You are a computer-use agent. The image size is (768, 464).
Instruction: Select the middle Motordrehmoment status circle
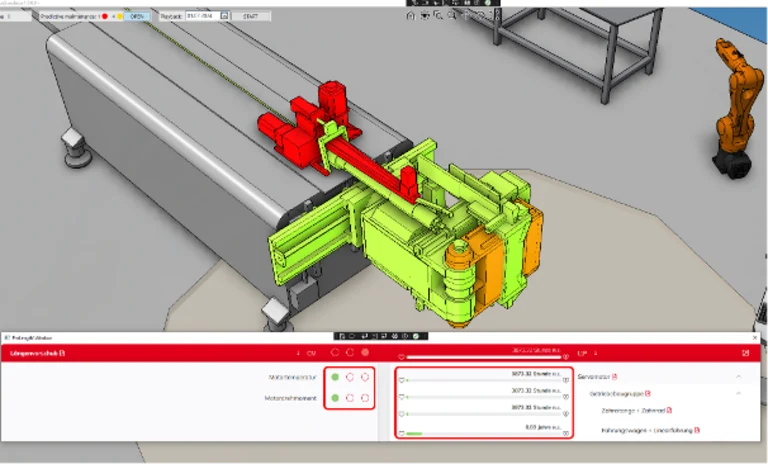tap(350, 398)
